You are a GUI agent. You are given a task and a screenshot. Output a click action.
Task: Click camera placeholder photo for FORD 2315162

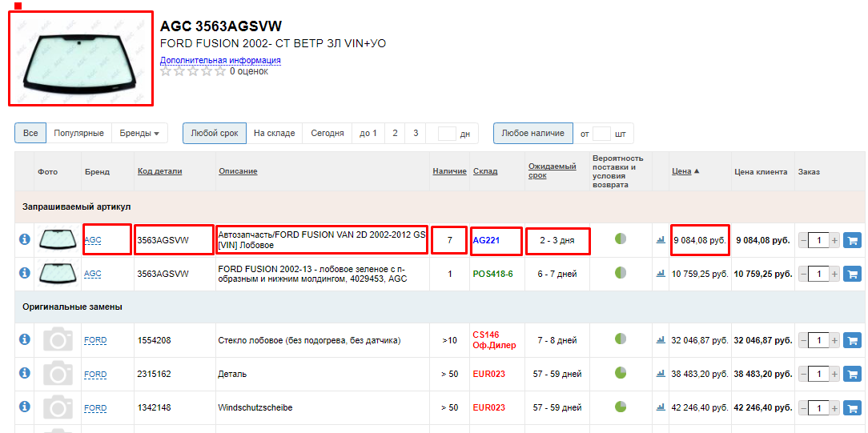pos(58,373)
